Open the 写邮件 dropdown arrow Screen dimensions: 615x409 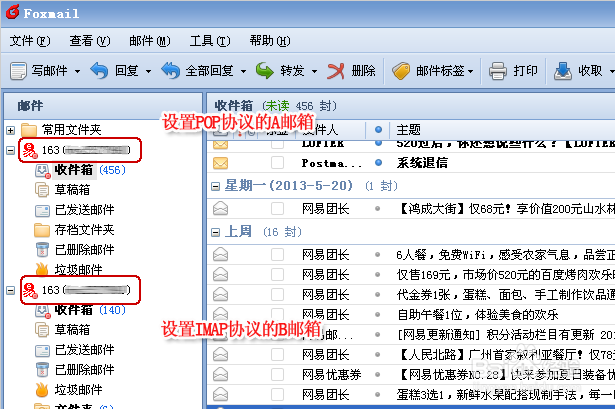(x=77, y=71)
